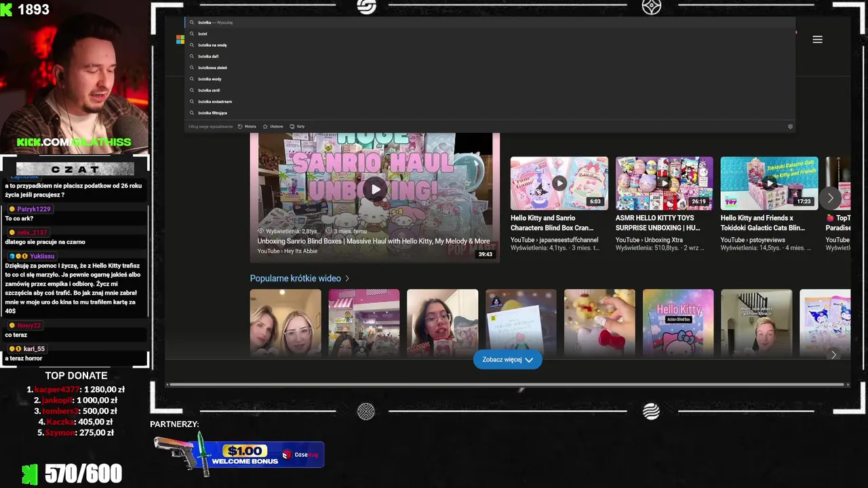
Task: Open Hello Kitty Action Blind Box short
Action: click(x=678, y=323)
